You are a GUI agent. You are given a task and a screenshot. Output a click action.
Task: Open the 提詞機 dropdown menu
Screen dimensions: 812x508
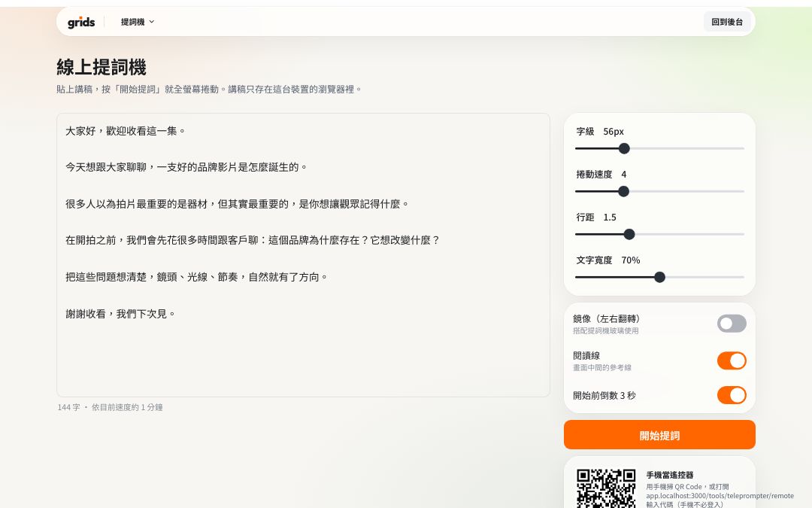[x=138, y=22]
